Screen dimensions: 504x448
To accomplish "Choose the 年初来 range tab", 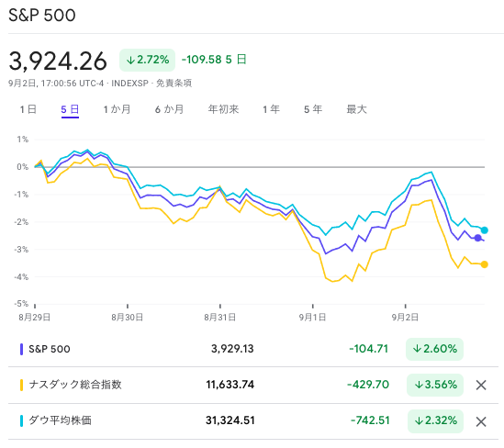I will (x=223, y=109).
